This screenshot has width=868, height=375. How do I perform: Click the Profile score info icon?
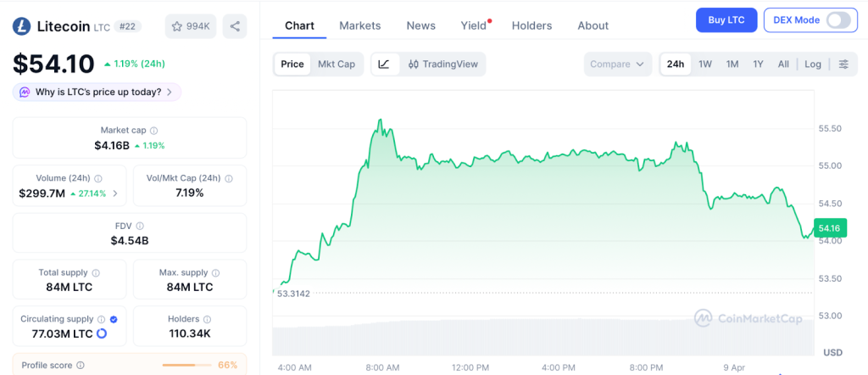(x=81, y=366)
